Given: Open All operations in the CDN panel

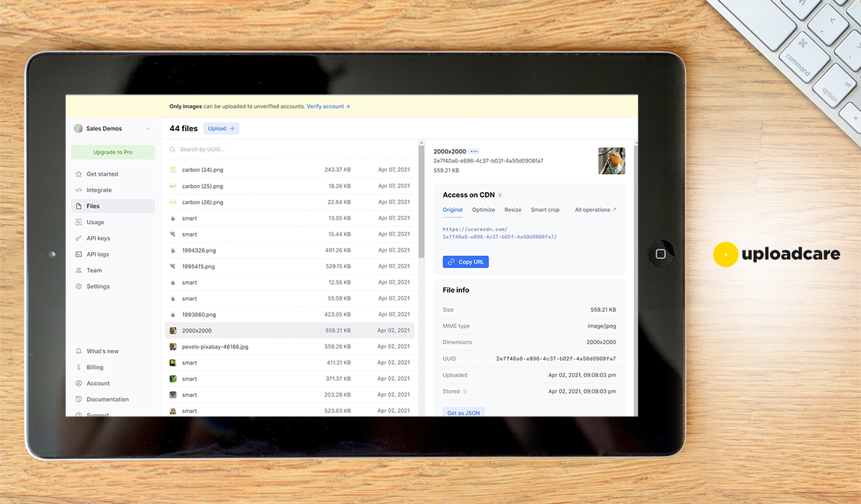Looking at the screenshot, I should (x=595, y=210).
